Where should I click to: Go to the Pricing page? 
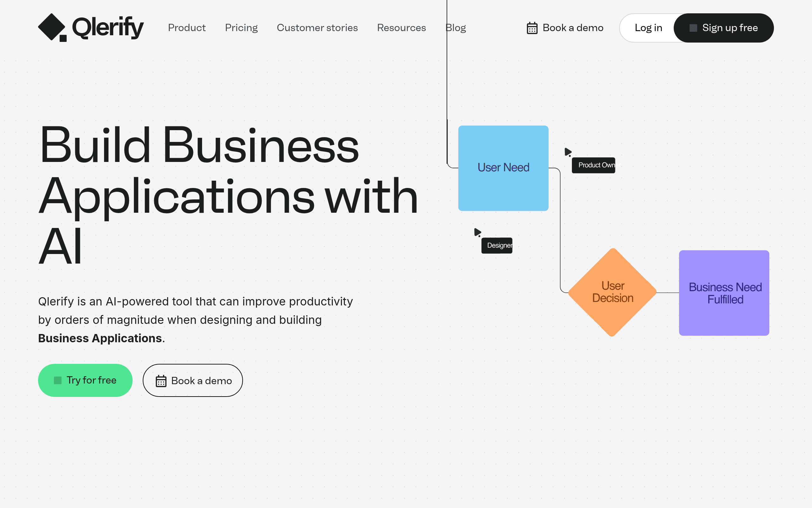pyautogui.click(x=241, y=28)
